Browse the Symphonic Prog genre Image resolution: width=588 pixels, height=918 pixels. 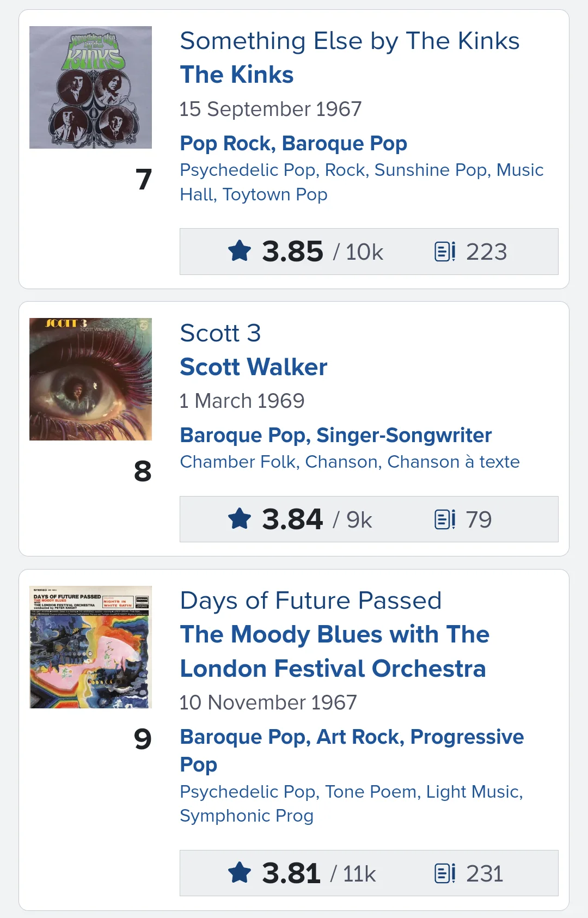point(247,816)
